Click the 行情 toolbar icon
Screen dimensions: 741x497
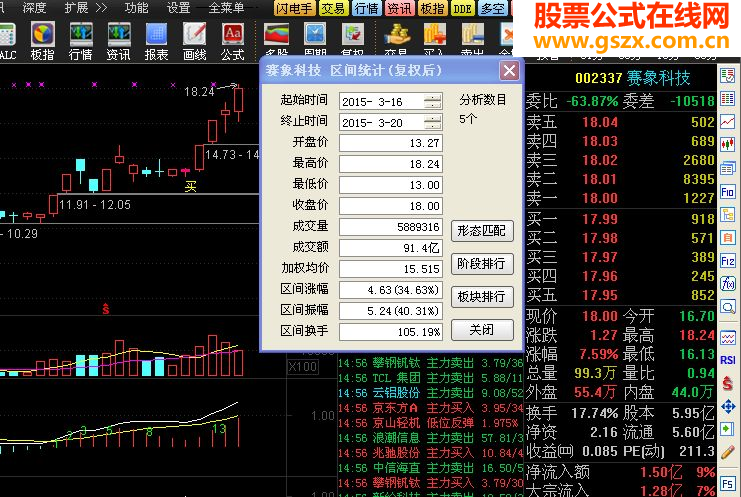click(x=81, y=41)
